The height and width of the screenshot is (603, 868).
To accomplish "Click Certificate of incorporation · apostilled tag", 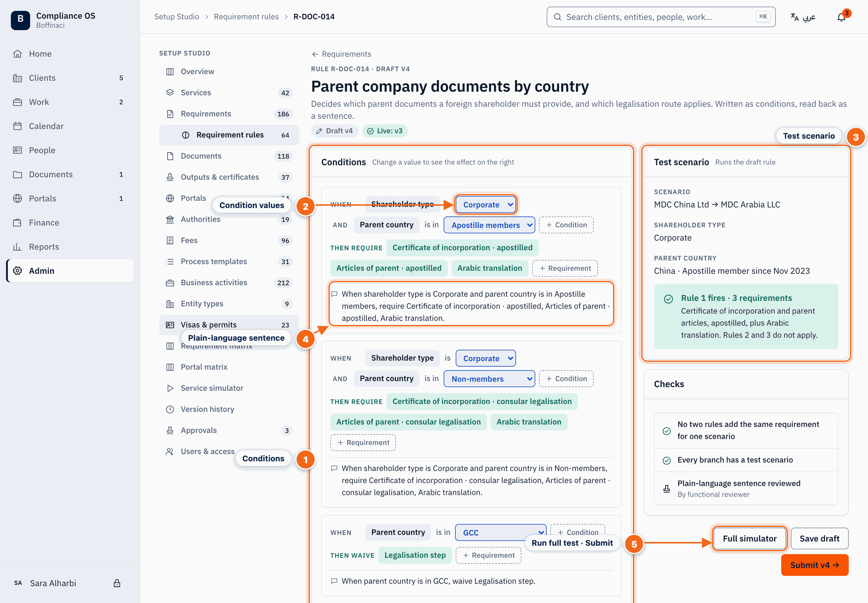I will (462, 247).
